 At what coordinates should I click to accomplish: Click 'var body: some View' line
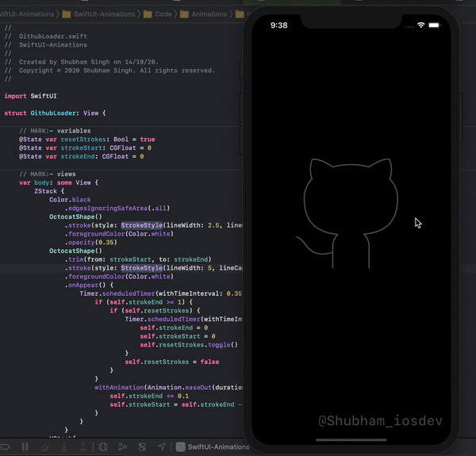pyautogui.click(x=59, y=182)
